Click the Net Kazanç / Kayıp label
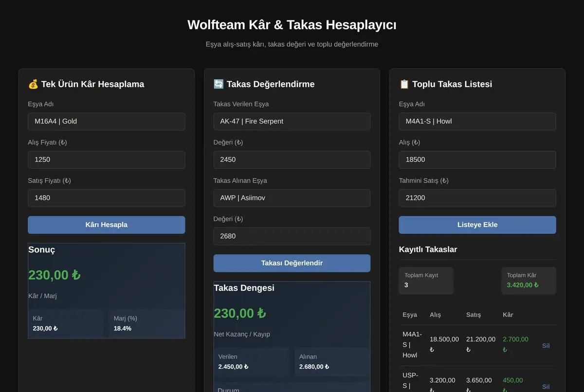 click(x=242, y=334)
